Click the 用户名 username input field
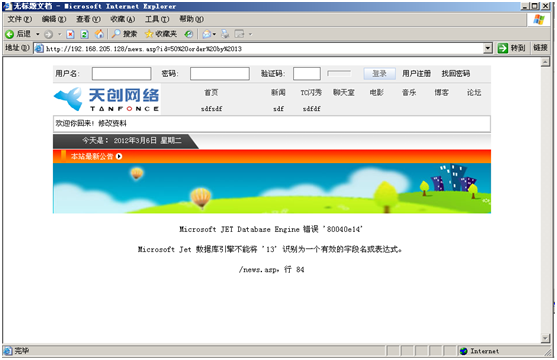557x360 pixels. pos(121,74)
